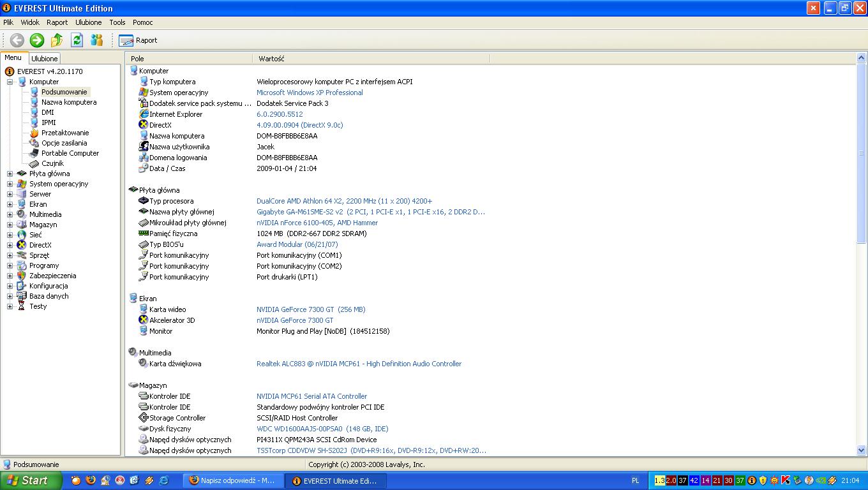Image resolution: width=868 pixels, height=490 pixels.
Task: Open the Microsoft Windows XP Professional link
Action: click(310, 93)
